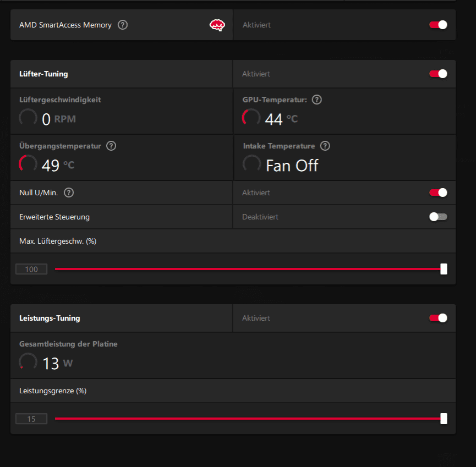Click the Lüftergeschwindigkeit heading

(60, 100)
